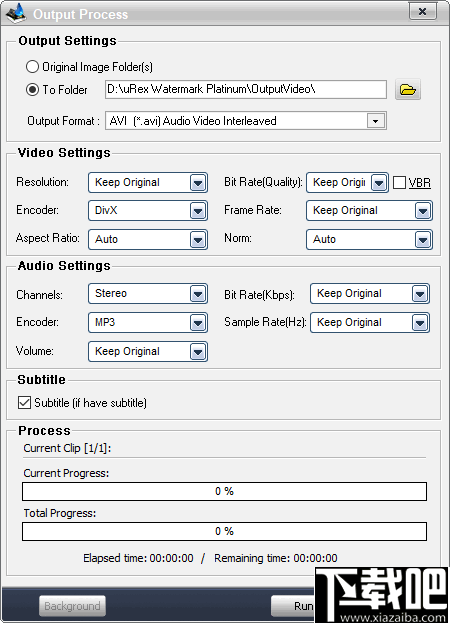Viewport: 450px width, 623px height.
Task: Click the Background button
Action: (72, 606)
